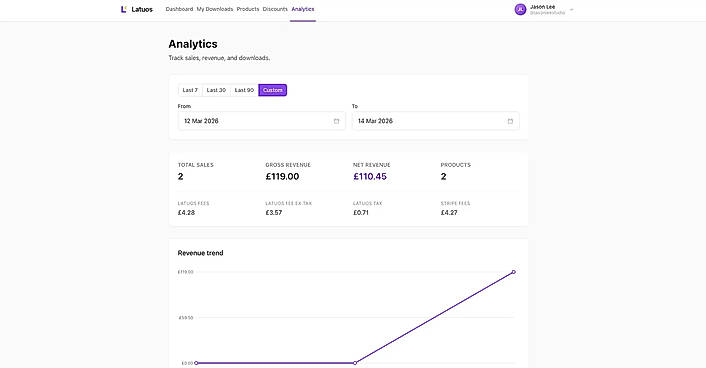706x368 pixels.
Task: Go to the Dashboard tab
Action: pos(179,9)
